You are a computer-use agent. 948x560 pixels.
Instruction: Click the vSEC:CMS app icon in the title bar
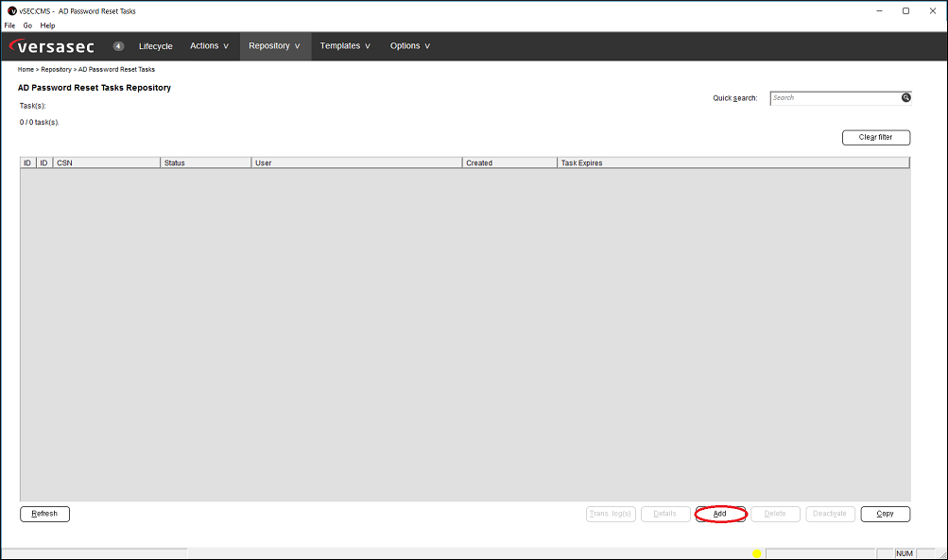pyautogui.click(x=11, y=11)
